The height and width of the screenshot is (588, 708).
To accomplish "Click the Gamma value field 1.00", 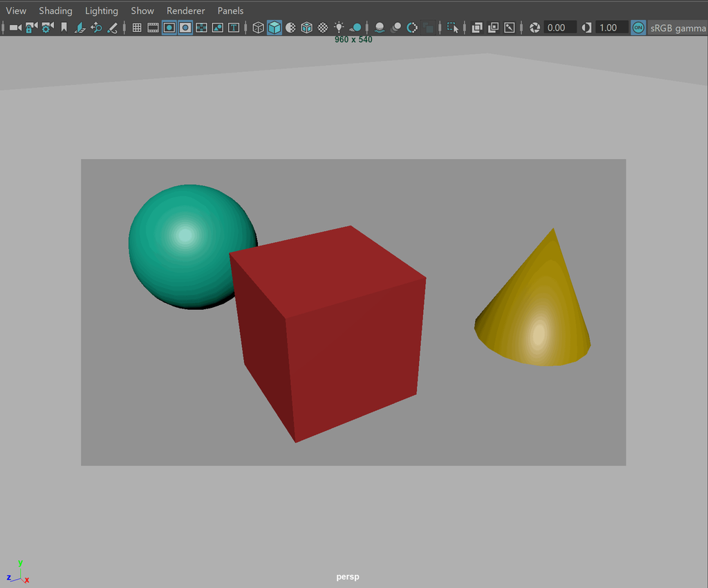I will coord(612,28).
